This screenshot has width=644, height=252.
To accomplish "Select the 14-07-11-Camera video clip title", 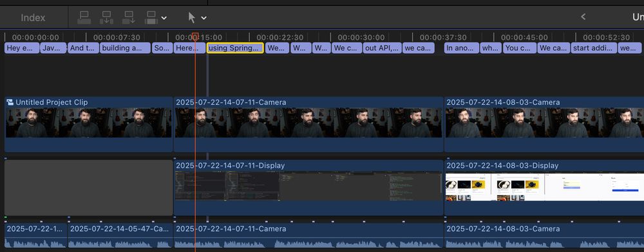I will pyautogui.click(x=231, y=102).
